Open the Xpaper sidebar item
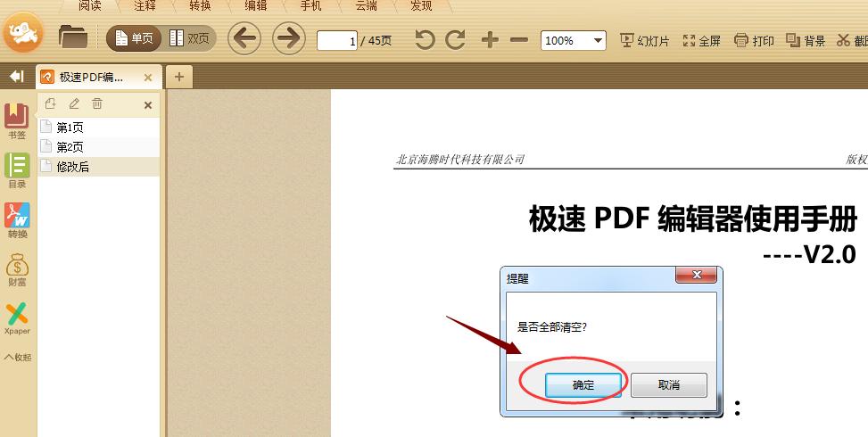 tap(17, 318)
